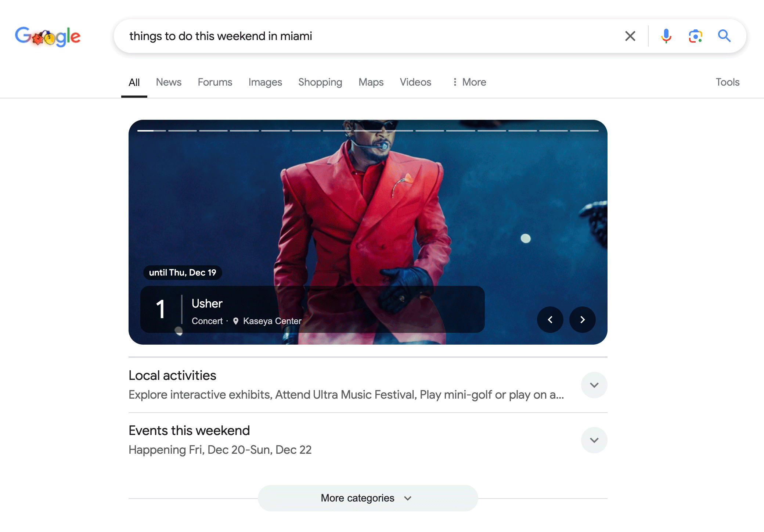Viewport: 764px width, 532px height.
Task: Click inside the search input field
Action: tap(331, 36)
